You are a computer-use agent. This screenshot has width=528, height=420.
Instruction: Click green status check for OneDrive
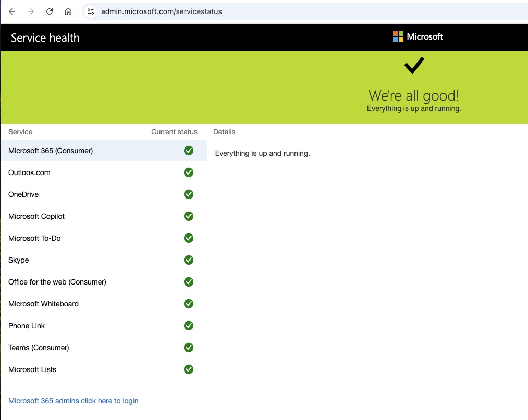point(189,194)
